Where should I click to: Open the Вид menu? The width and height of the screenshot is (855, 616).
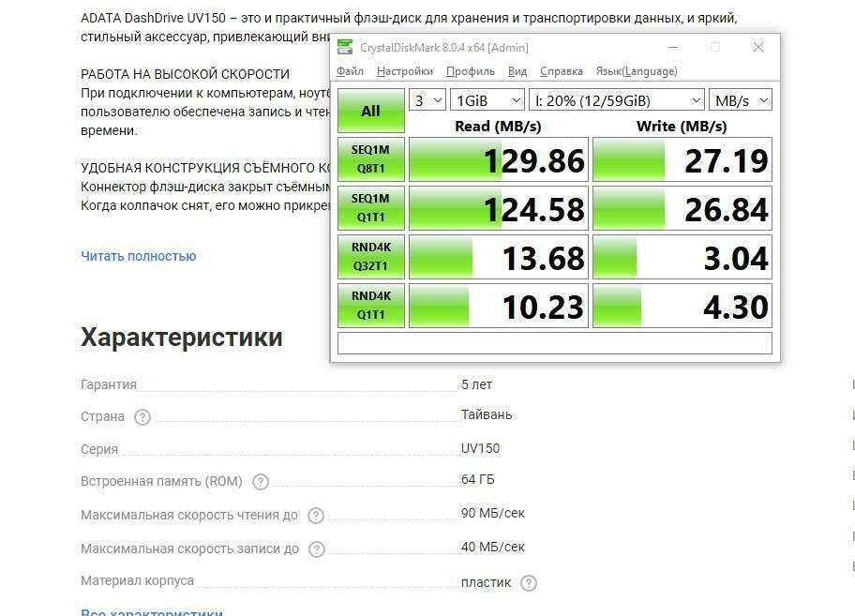(x=517, y=71)
